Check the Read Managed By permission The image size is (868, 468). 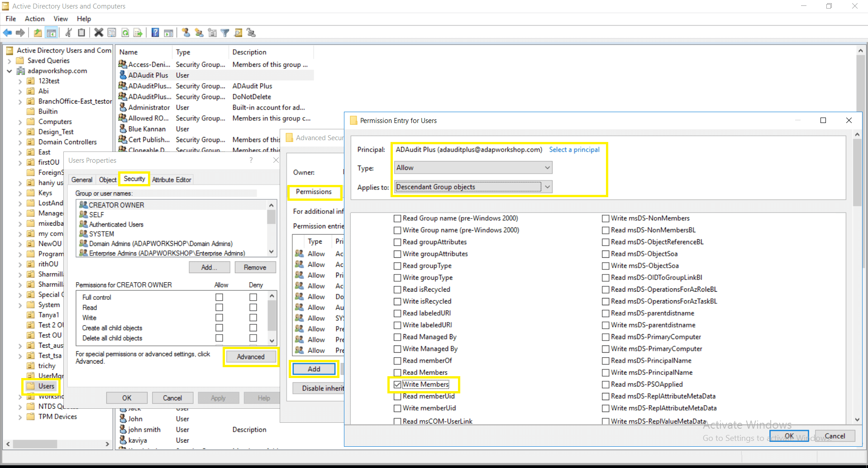396,337
